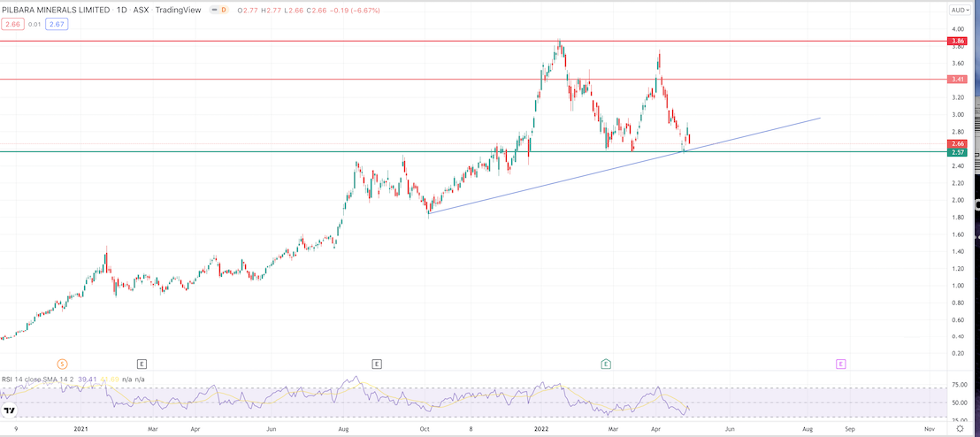Click the 2.66 current price label on axis

point(958,144)
